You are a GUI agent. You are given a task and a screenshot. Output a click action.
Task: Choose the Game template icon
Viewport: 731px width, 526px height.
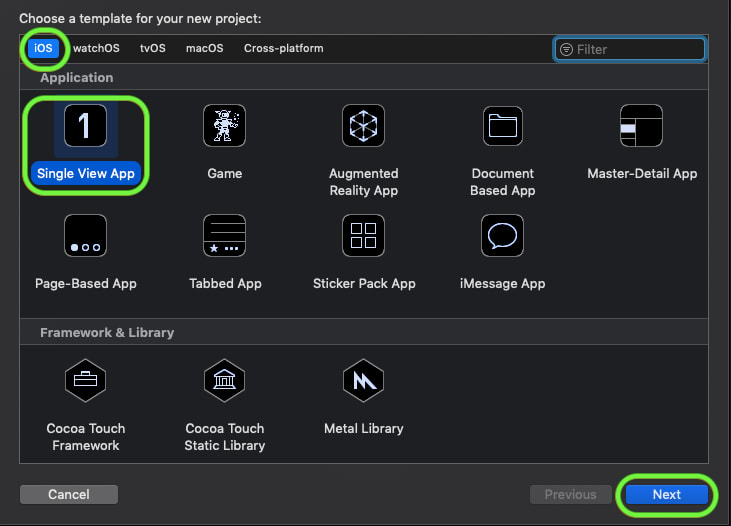coord(224,126)
